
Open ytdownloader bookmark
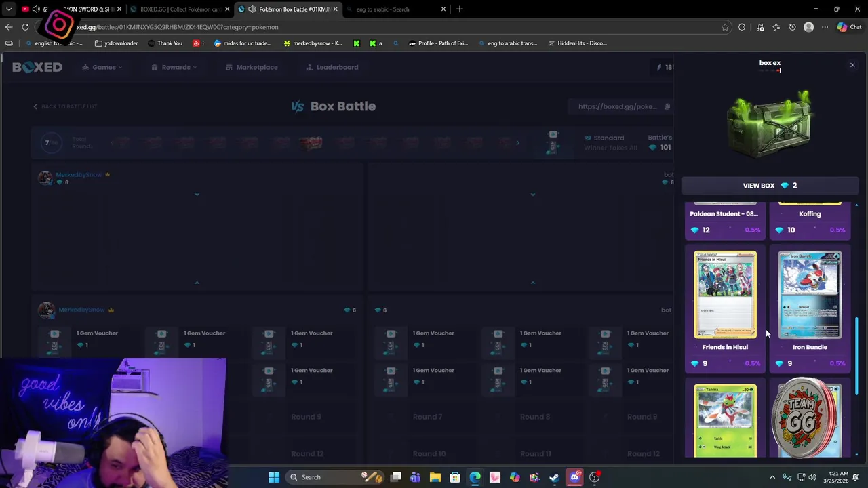[117, 43]
